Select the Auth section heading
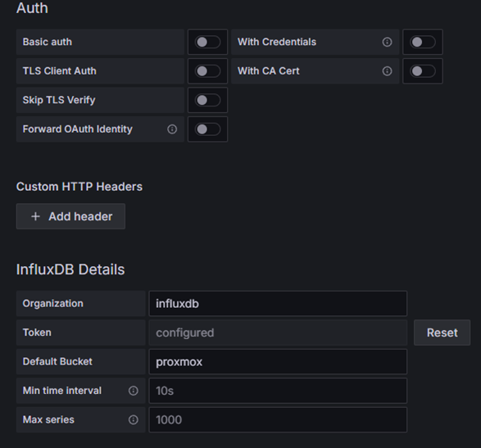481x448 pixels. click(x=32, y=8)
